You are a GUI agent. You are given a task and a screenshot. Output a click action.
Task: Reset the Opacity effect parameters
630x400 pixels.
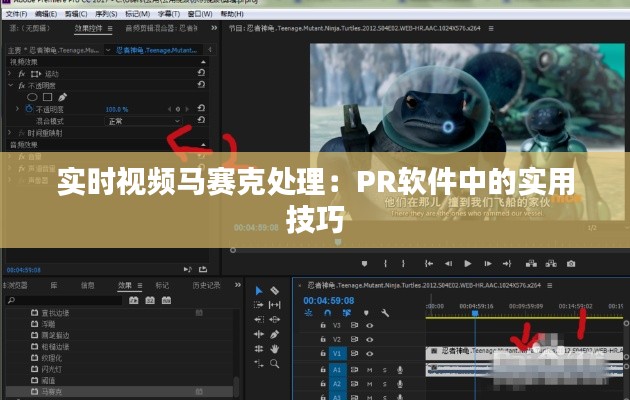pyautogui.click(x=202, y=86)
